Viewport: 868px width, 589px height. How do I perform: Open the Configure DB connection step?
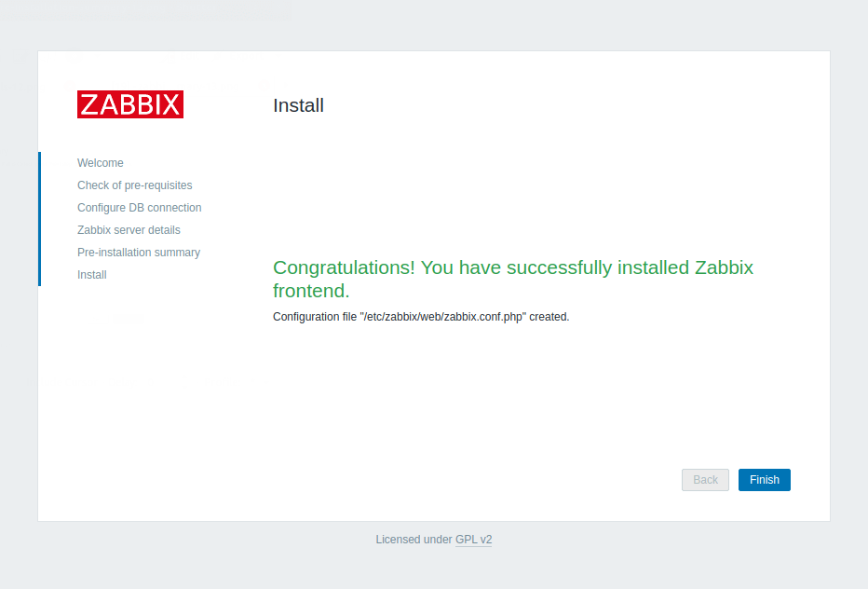pyautogui.click(x=140, y=208)
